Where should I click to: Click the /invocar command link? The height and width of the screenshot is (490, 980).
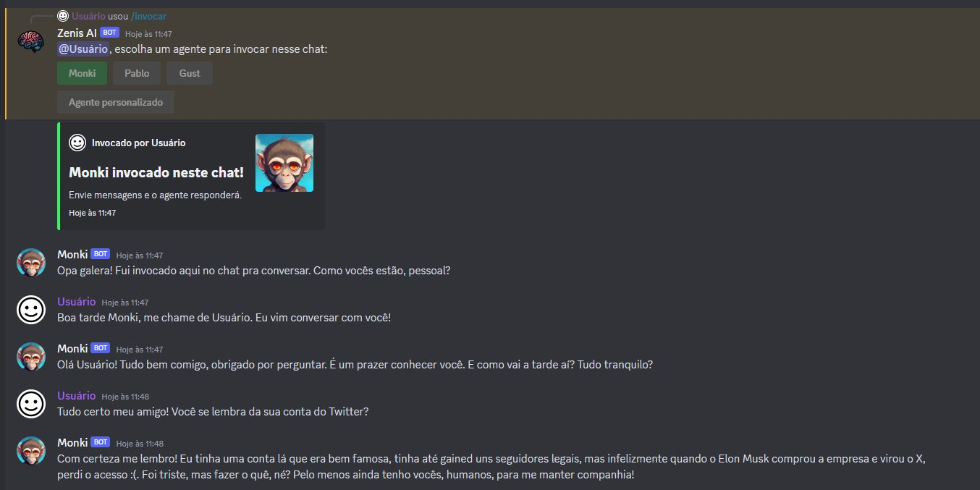pyautogui.click(x=148, y=16)
